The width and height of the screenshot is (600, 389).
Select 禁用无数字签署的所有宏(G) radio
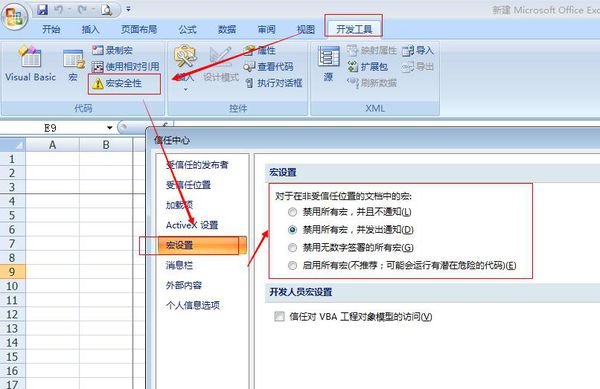pos(292,248)
